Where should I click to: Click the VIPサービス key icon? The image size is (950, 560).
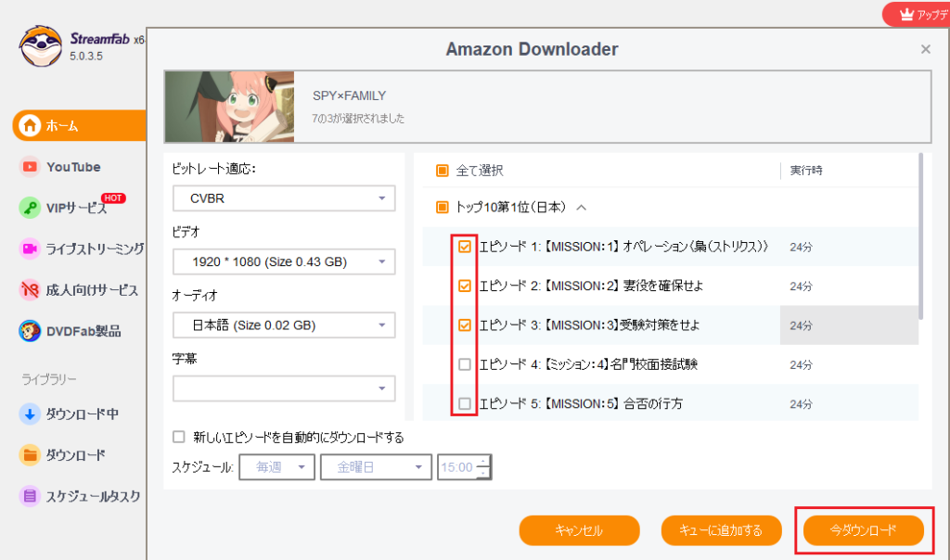click(29, 208)
